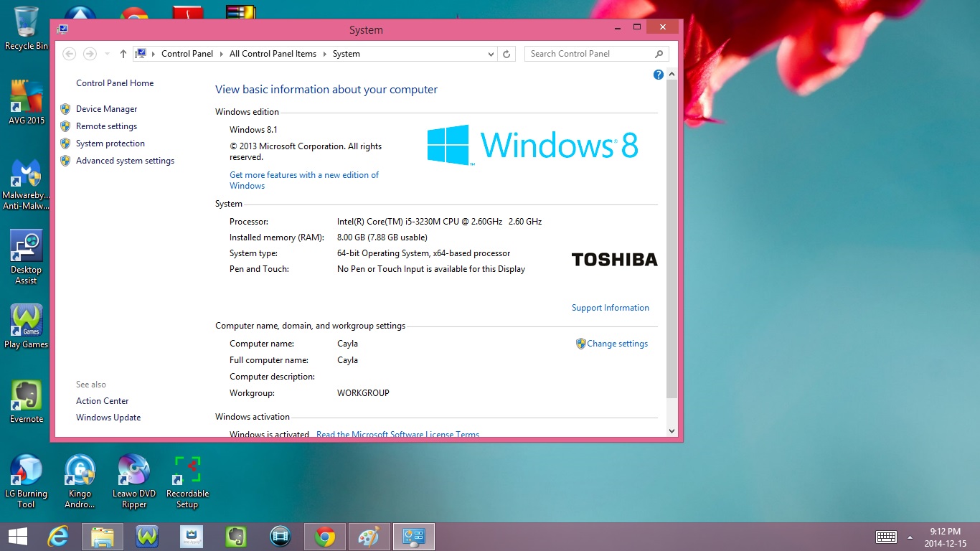Open Remote settings
Screen dimensions: 980x551
(106, 126)
